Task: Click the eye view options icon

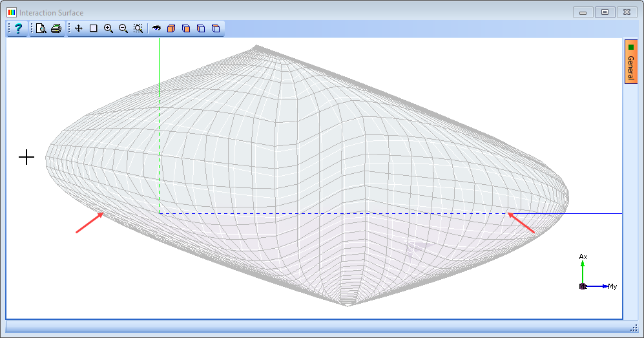Action: (x=156, y=28)
